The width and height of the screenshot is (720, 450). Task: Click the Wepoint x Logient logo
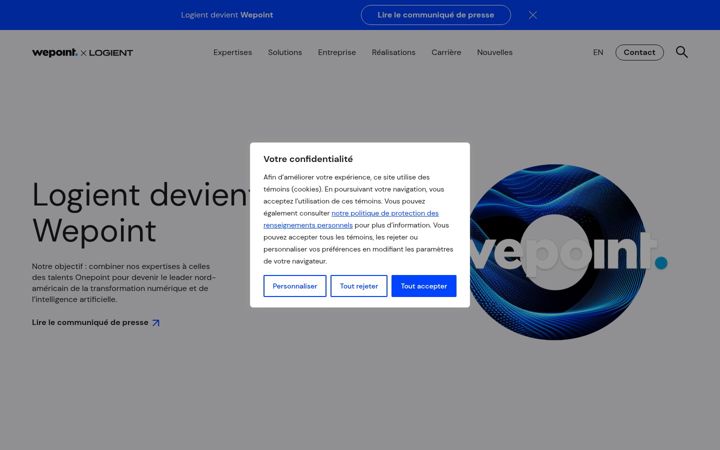point(83,52)
